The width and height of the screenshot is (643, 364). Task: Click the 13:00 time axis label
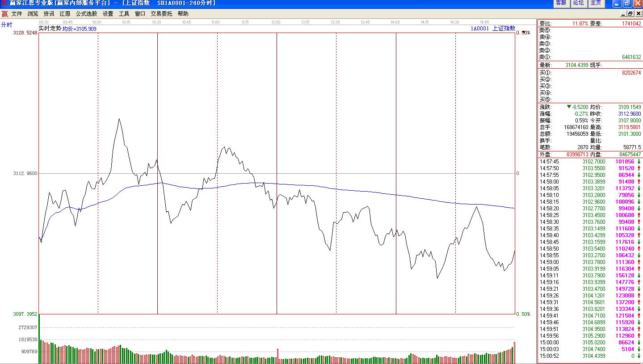pyautogui.click(x=276, y=22)
